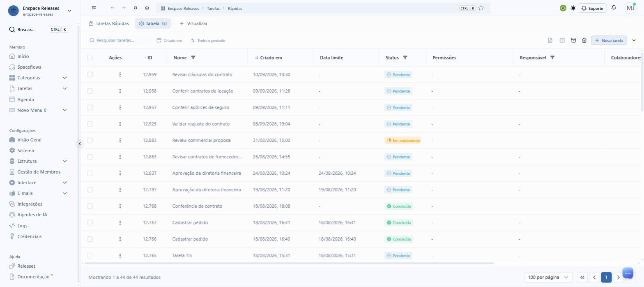Open Suporte button

pyautogui.click(x=592, y=8)
